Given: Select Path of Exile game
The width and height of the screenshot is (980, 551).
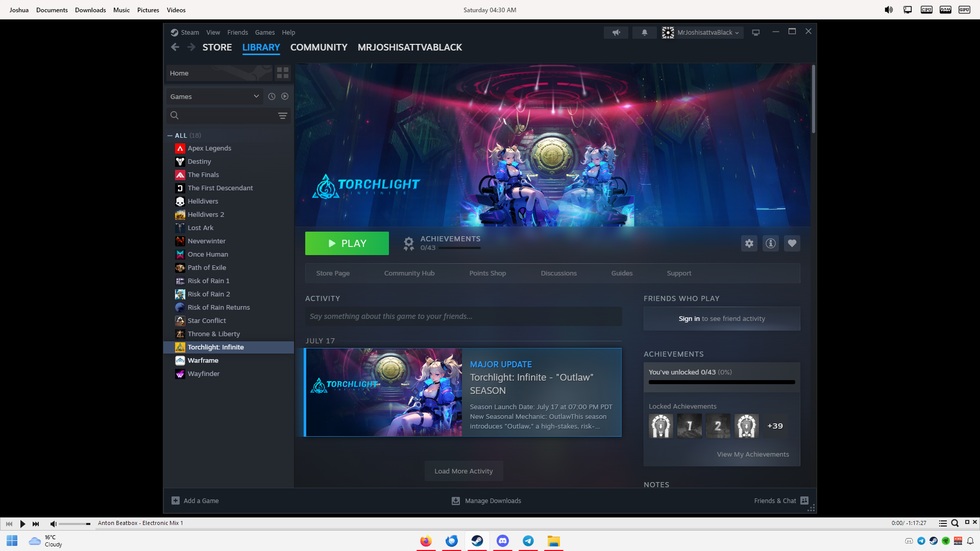Looking at the screenshot, I should (x=229, y=267).
